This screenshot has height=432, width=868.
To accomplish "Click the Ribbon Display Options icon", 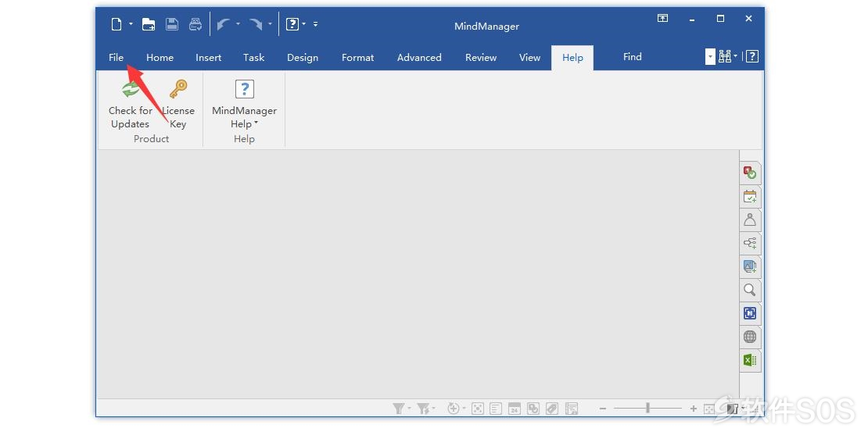I will click(x=662, y=18).
